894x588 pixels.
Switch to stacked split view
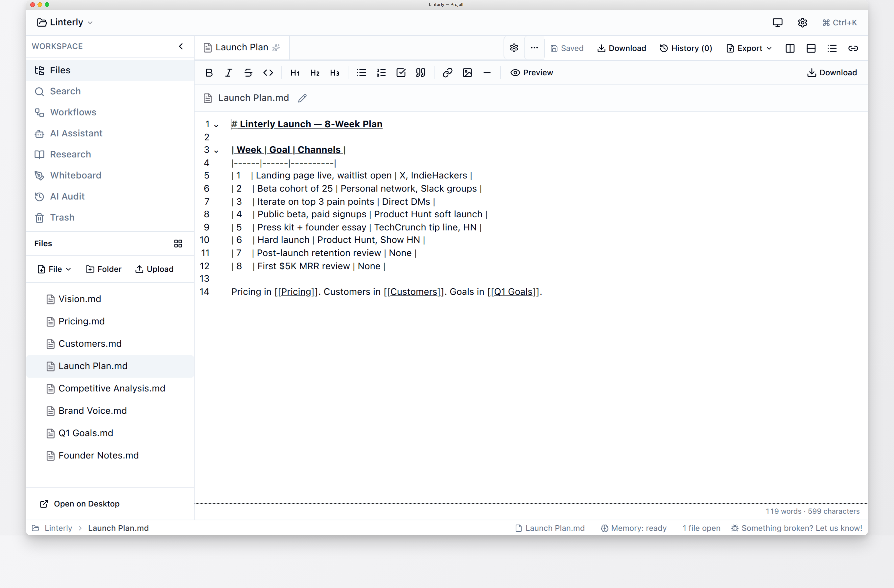pyautogui.click(x=811, y=48)
